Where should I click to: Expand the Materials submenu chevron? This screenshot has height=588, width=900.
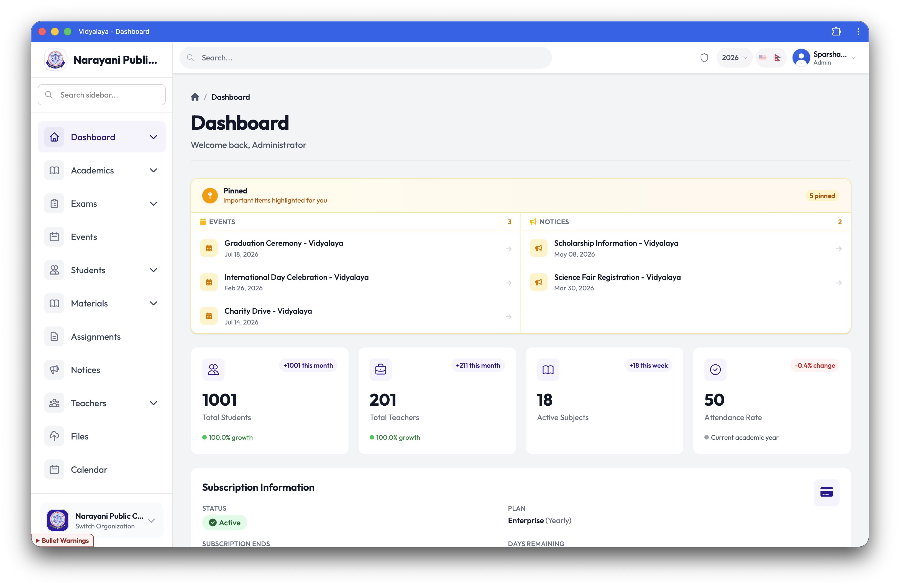tap(154, 303)
